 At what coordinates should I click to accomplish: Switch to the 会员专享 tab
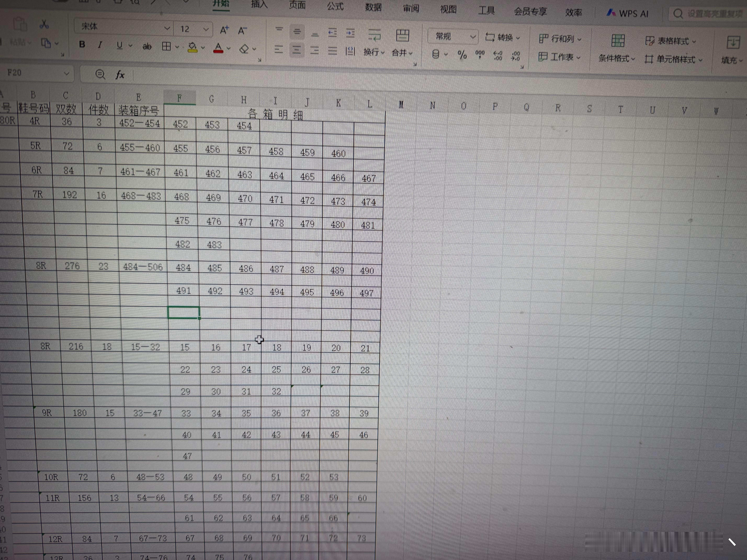coord(530,12)
